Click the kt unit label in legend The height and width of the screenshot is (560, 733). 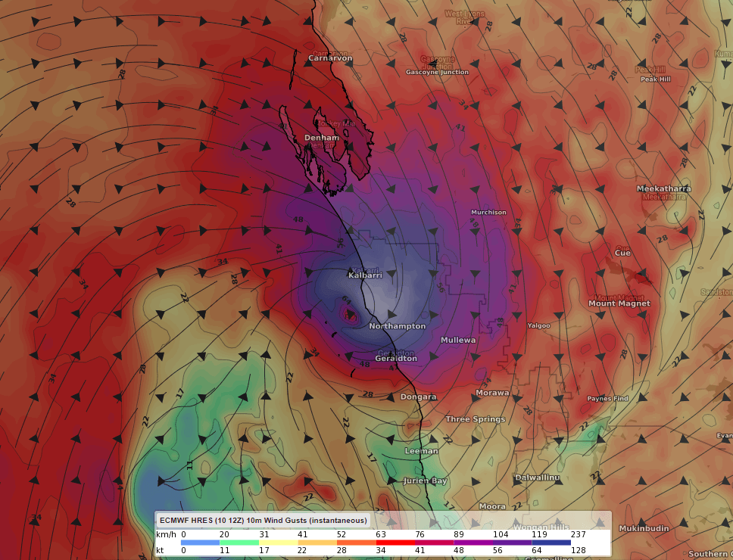[161, 550]
